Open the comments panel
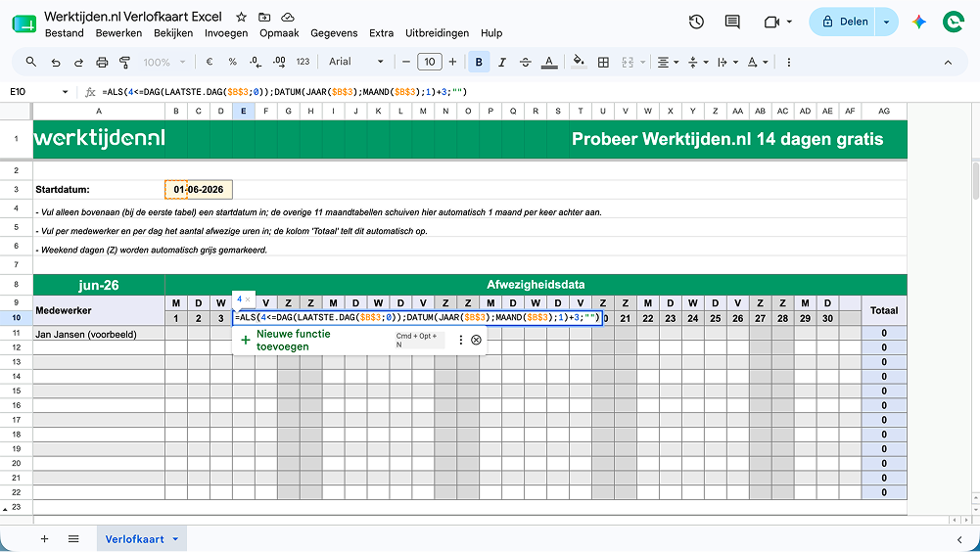Viewport: 980px width, 552px height. (732, 22)
